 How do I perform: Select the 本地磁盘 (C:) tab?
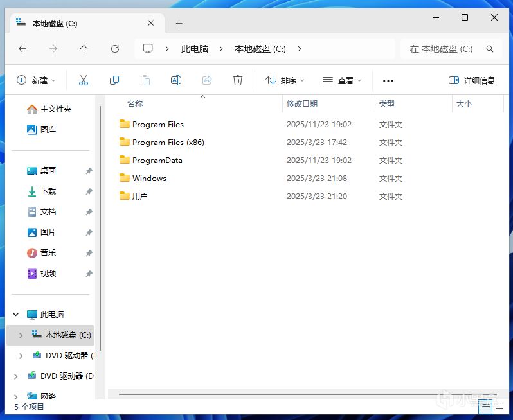click(x=87, y=24)
